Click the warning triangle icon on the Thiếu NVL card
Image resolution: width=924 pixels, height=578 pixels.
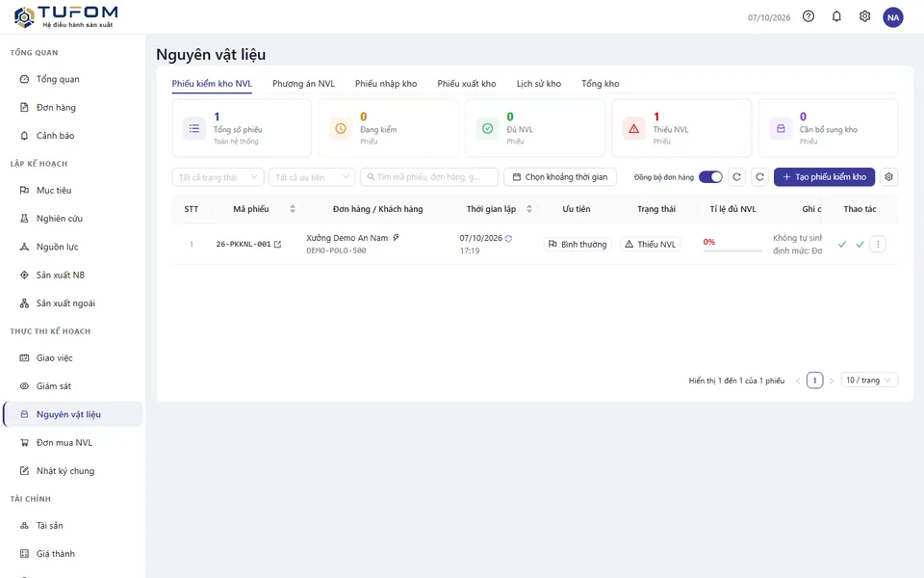click(634, 128)
